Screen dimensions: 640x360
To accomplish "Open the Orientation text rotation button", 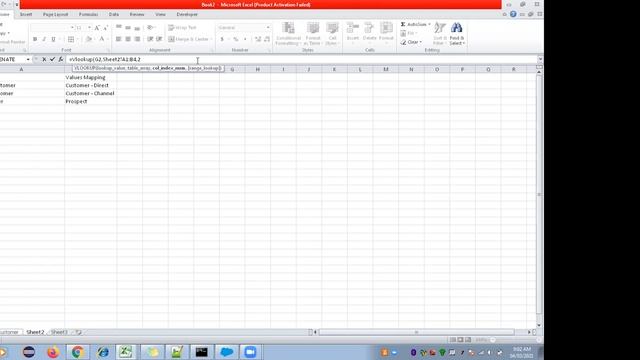I will point(151,28).
